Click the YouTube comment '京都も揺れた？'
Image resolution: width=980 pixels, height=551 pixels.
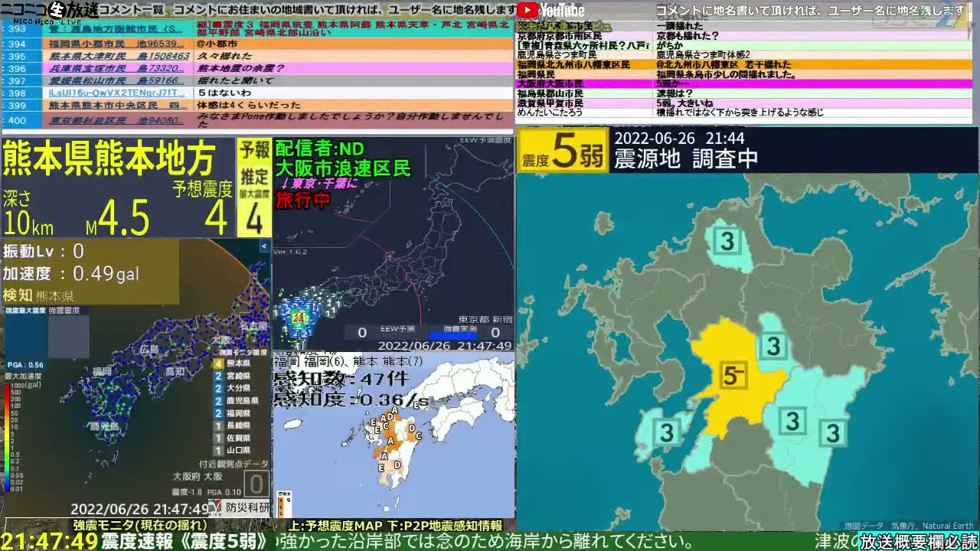coord(687,36)
